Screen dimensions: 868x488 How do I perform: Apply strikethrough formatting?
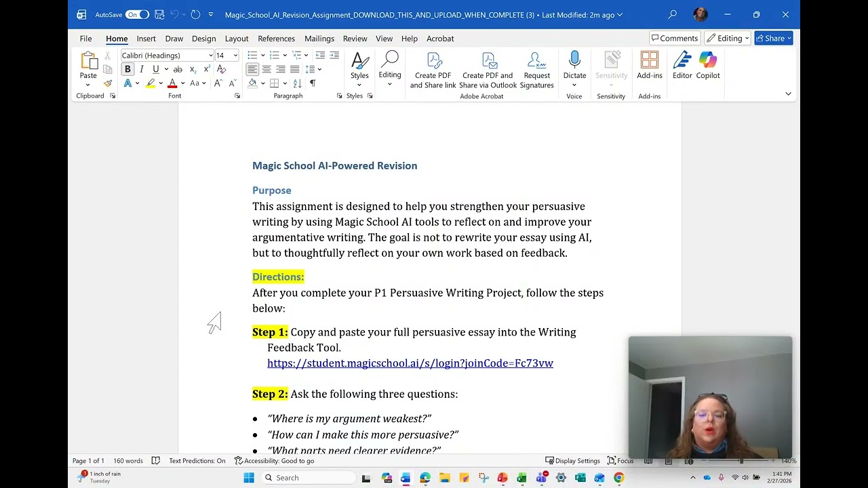tap(178, 69)
